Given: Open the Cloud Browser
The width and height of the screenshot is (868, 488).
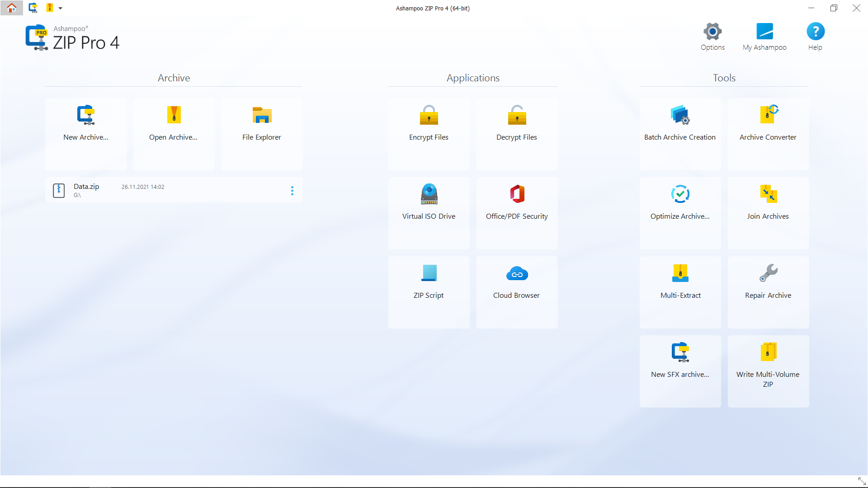Looking at the screenshot, I should (516, 280).
